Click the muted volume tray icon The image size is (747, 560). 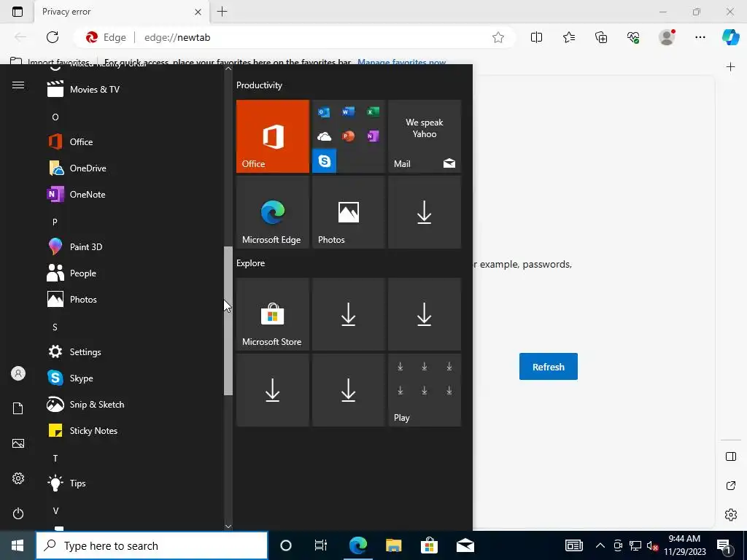pos(652,545)
